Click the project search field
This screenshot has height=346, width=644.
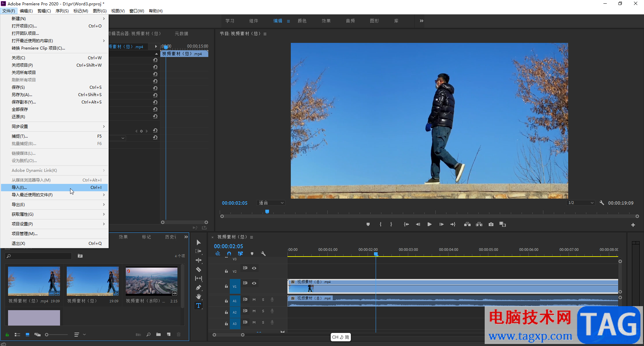tap(39, 256)
